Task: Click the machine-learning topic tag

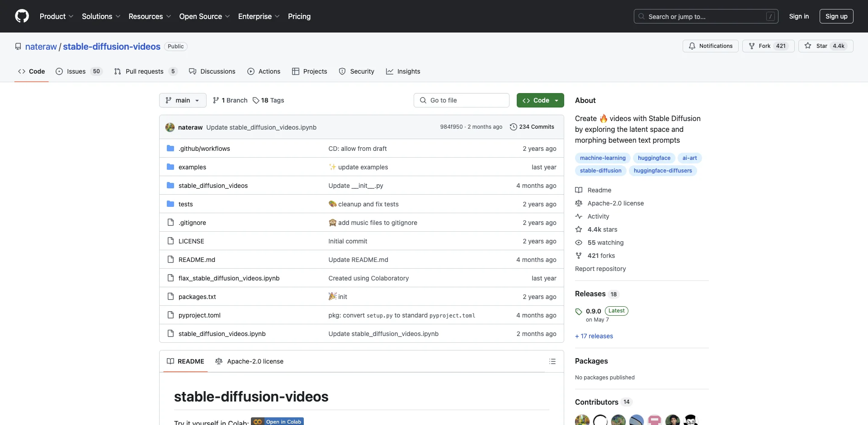Action: 603,158
